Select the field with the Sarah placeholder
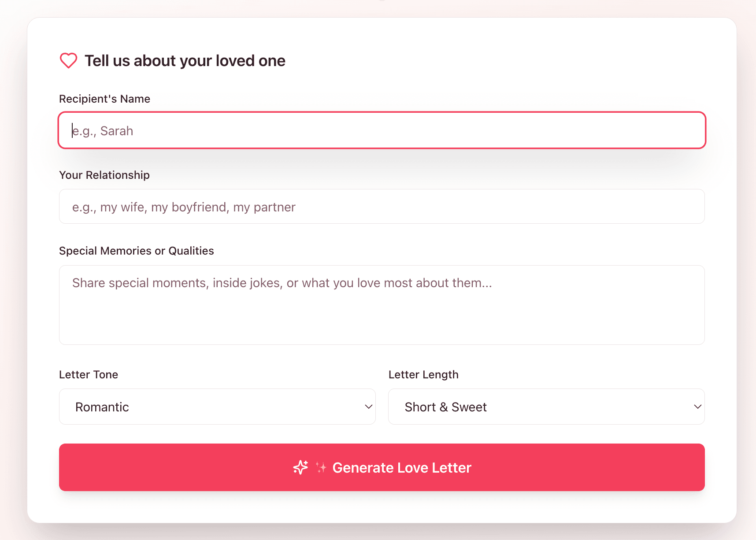The image size is (756, 540). pyautogui.click(x=382, y=130)
